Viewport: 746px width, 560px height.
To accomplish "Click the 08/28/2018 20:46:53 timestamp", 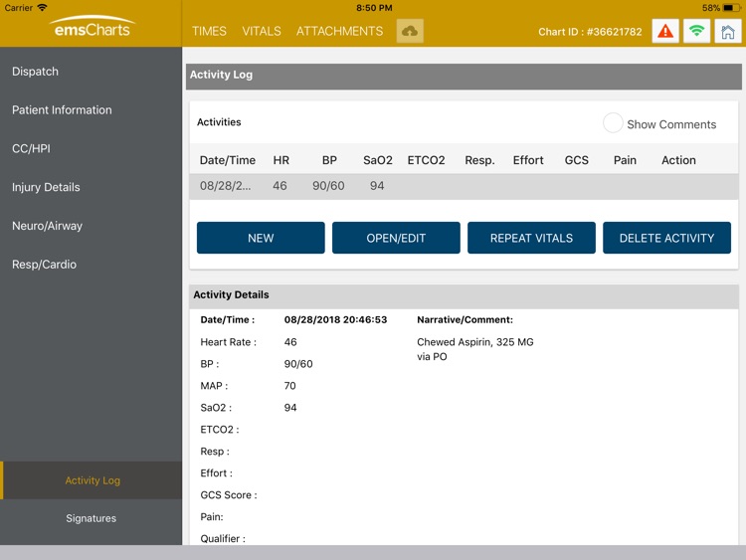I will [x=335, y=319].
